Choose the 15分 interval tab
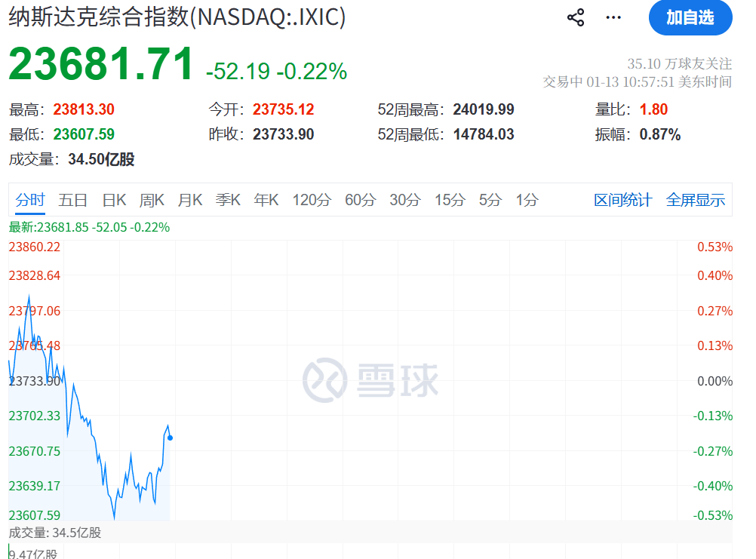The height and width of the screenshot is (559, 756). [x=450, y=199]
